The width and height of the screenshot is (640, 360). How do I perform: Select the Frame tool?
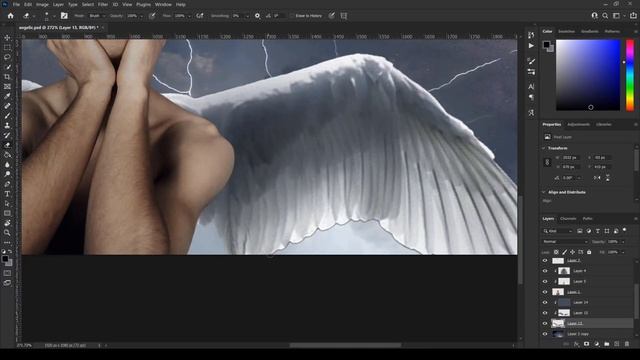7,87
